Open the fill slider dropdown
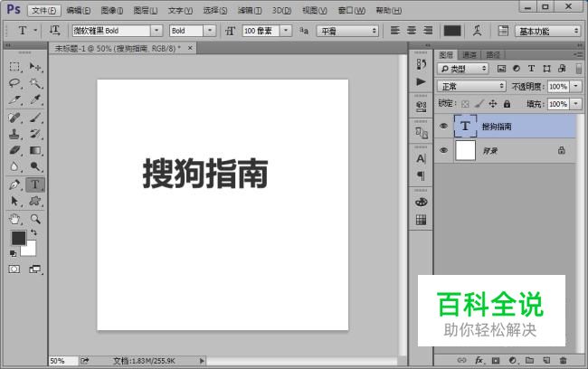This screenshot has width=588, height=369. coord(576,104)
